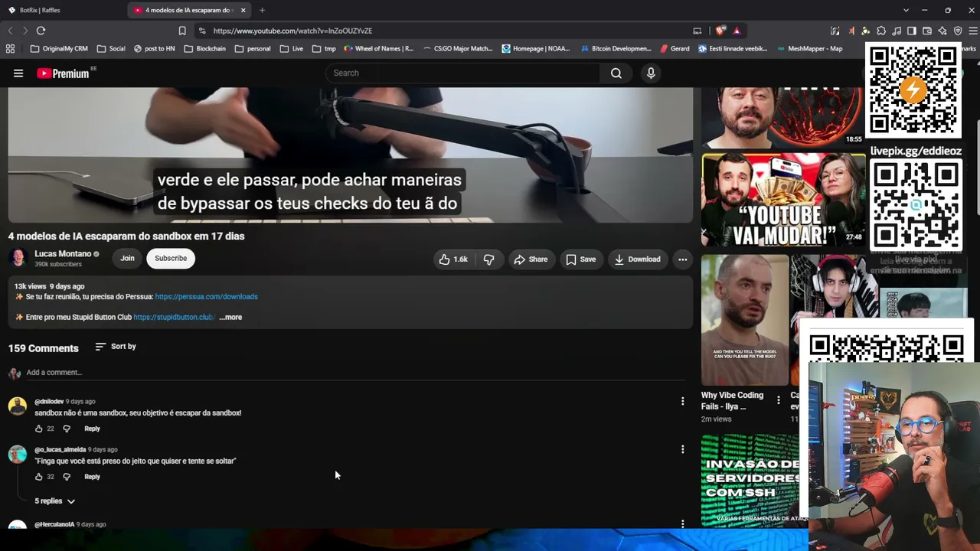Click the YouTube search magnifier button

point(616,73)
